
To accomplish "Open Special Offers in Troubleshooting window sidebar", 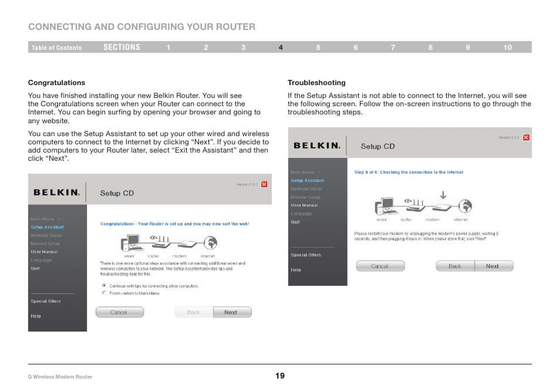I will point(306,255).
